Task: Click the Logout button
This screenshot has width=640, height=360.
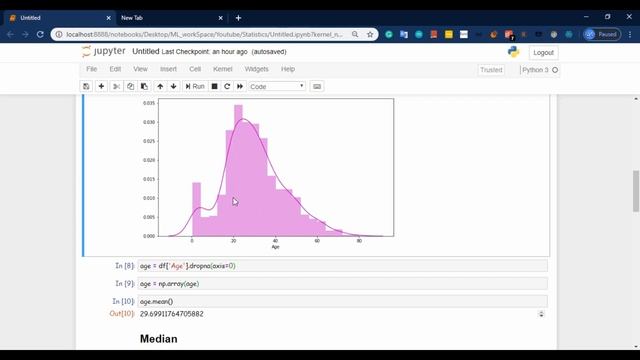Action: pyautogui.click(x=543, y=53)
